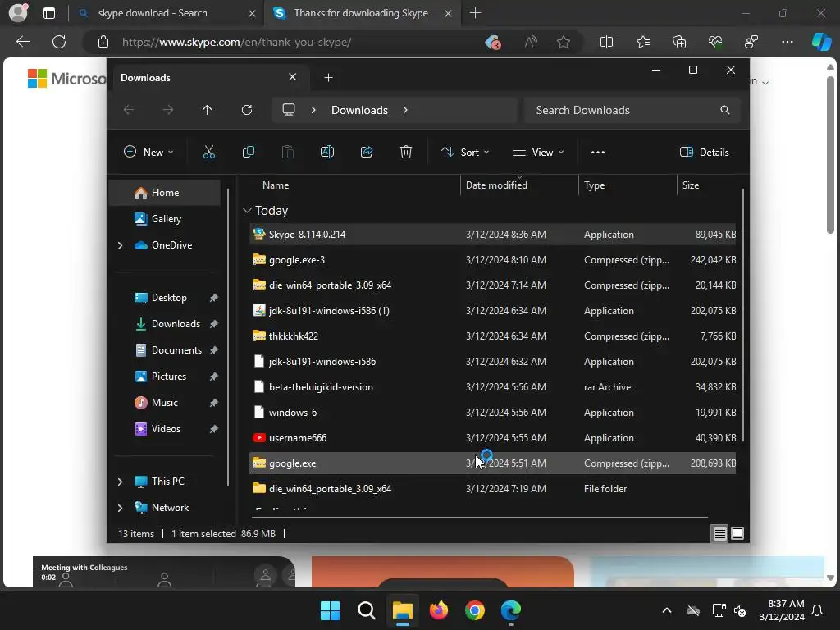The width and height of the screenshot is (840, 630).
Task: Click the Rename icon in Explorer toolbar
Action: click(326, 152)
